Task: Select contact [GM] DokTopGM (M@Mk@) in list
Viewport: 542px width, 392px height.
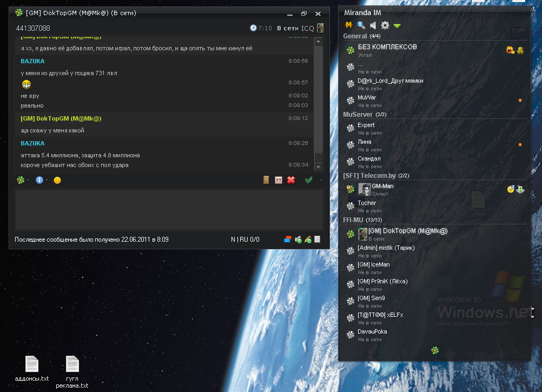Action: pyautogui.click(x=435, y=235)
